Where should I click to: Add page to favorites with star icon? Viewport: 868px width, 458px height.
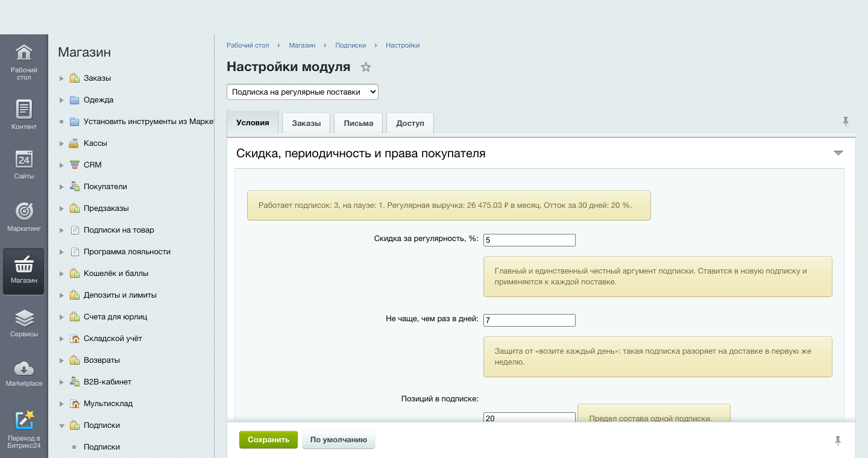[x=366, y=67]
